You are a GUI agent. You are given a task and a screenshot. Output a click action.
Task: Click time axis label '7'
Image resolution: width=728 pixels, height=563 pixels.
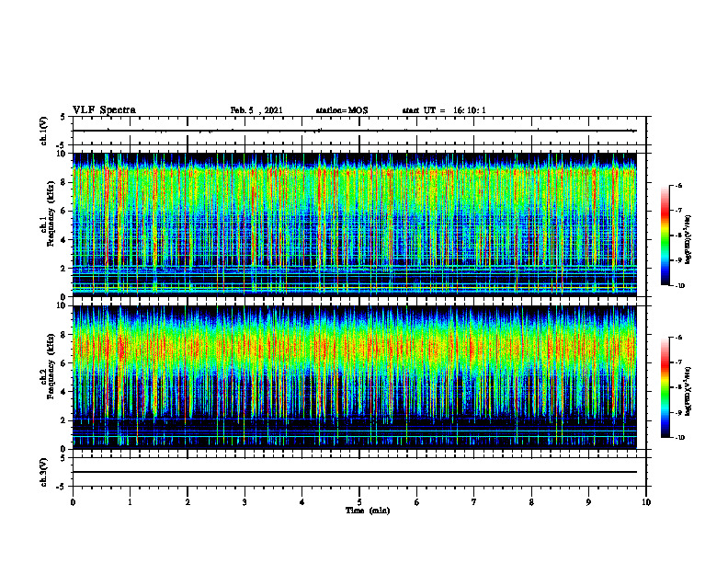pos(474,502)
